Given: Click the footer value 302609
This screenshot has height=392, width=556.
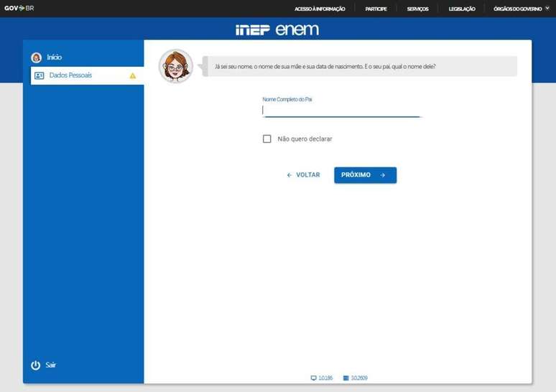Looking at the screenshot, I should coord(359,378).
